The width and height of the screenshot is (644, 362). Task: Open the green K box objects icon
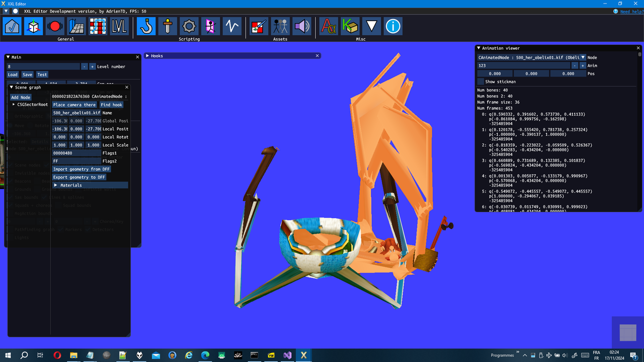click(x=350, y=26)
